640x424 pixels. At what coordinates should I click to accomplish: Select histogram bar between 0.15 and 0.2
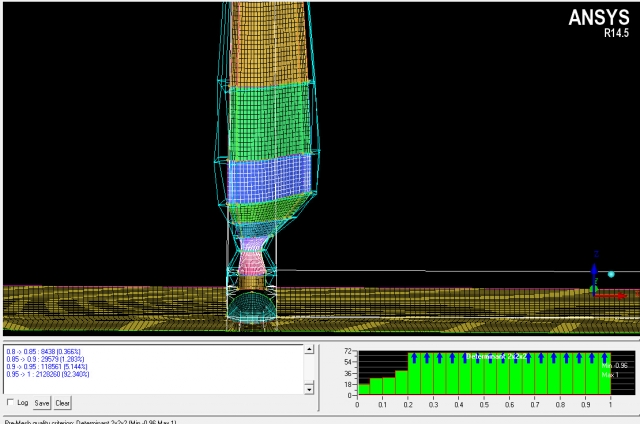coord(402,383)
